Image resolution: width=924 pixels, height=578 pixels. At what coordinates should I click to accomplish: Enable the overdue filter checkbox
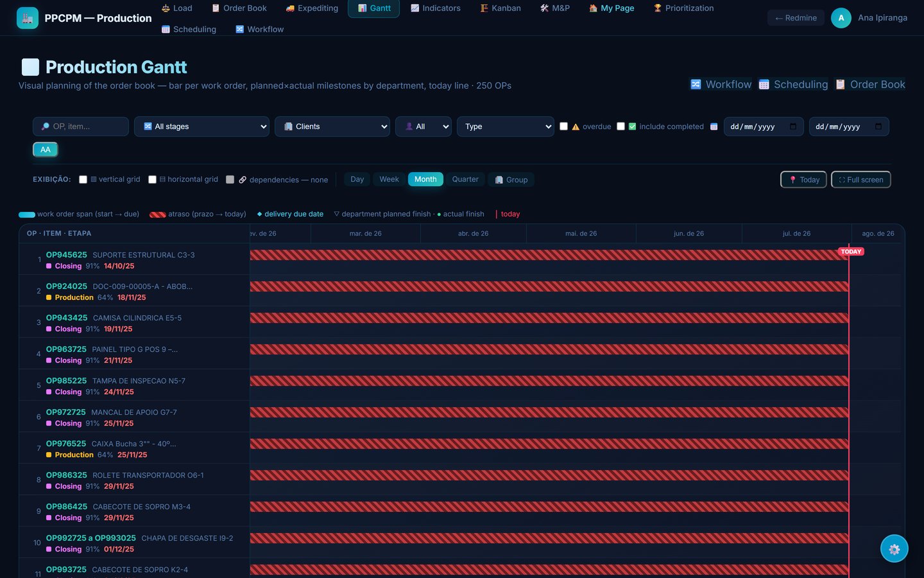[563, 127]
